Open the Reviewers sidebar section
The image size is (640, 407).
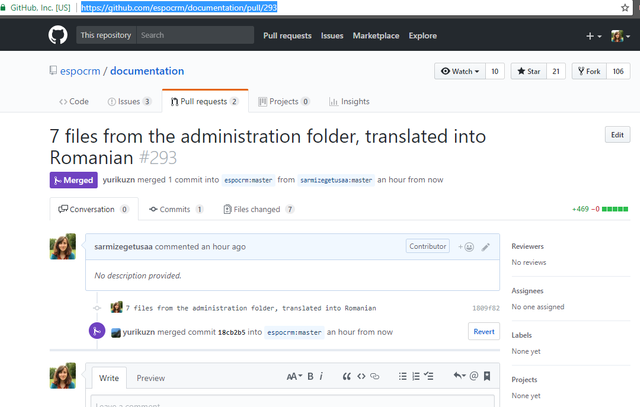(x=527, y=247)
